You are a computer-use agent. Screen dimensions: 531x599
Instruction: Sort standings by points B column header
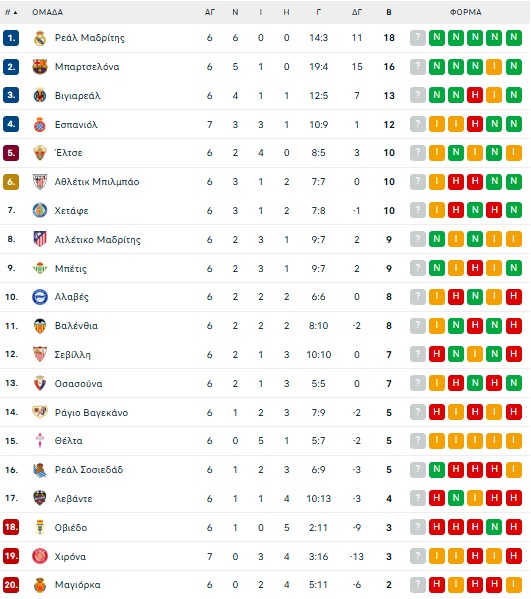(x=389, y=12)
